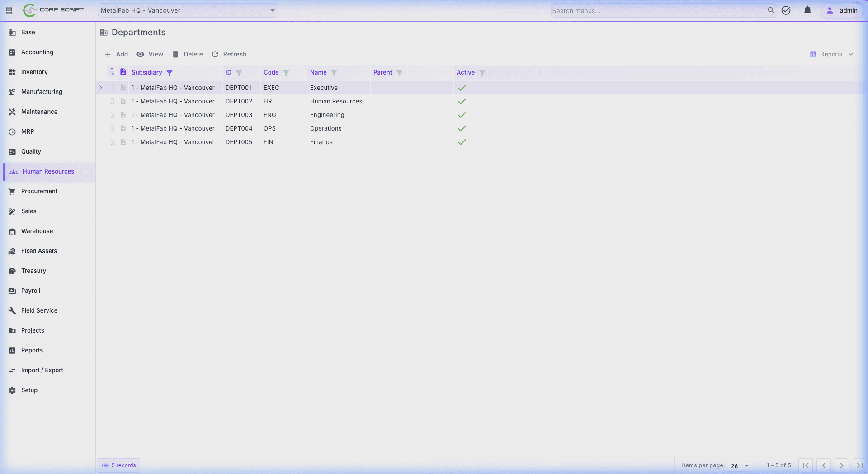This screenshot has width=868, height=474.
Task: Toggle Active checkmark for Human Resources department
Action: click(x=462, y=101)
